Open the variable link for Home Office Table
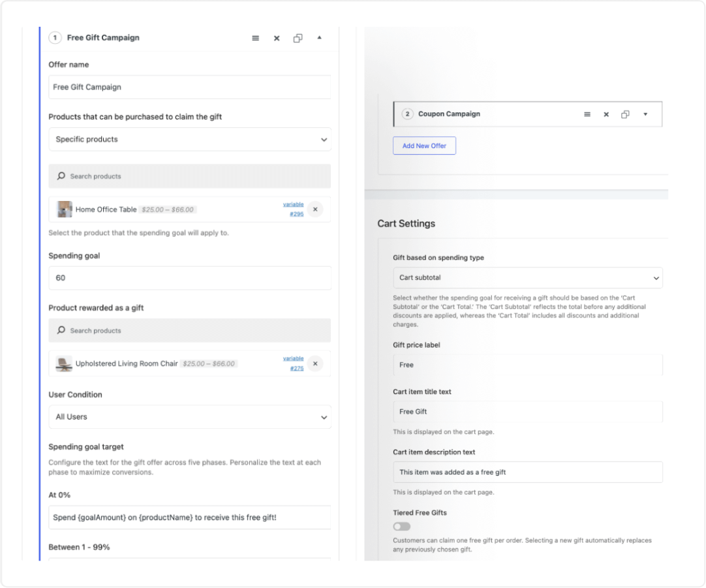 [x=293, y=204]
